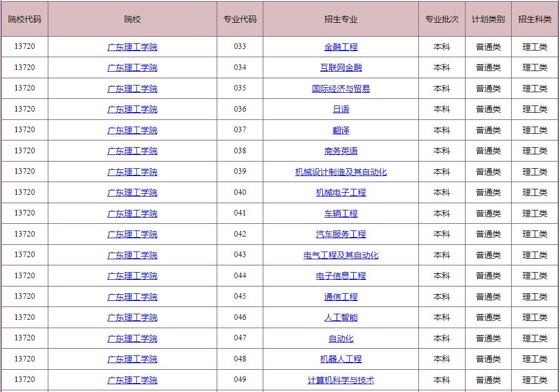Open the 互联网金融 major link
This screenshot has width=560, height=392.
tap(341, 67)
